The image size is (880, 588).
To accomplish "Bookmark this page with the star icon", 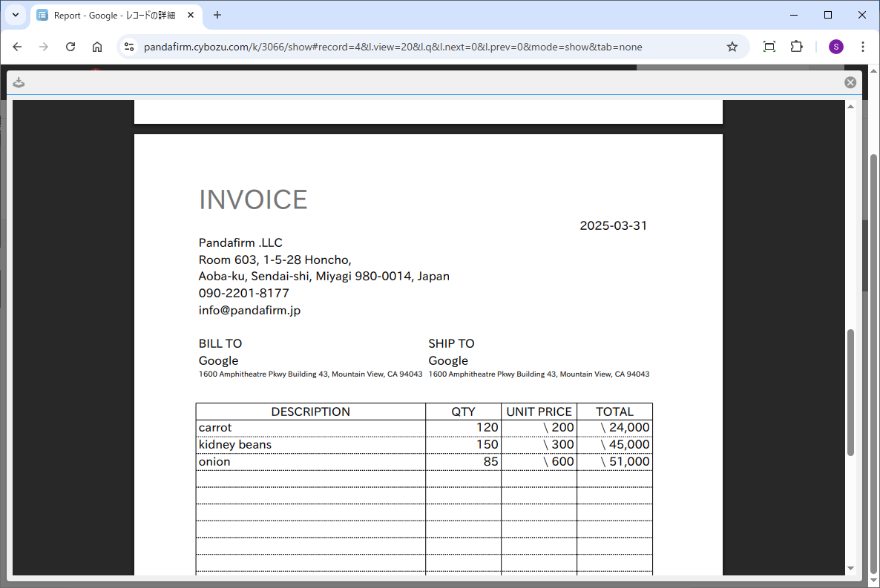I will [x=732, y=47].
